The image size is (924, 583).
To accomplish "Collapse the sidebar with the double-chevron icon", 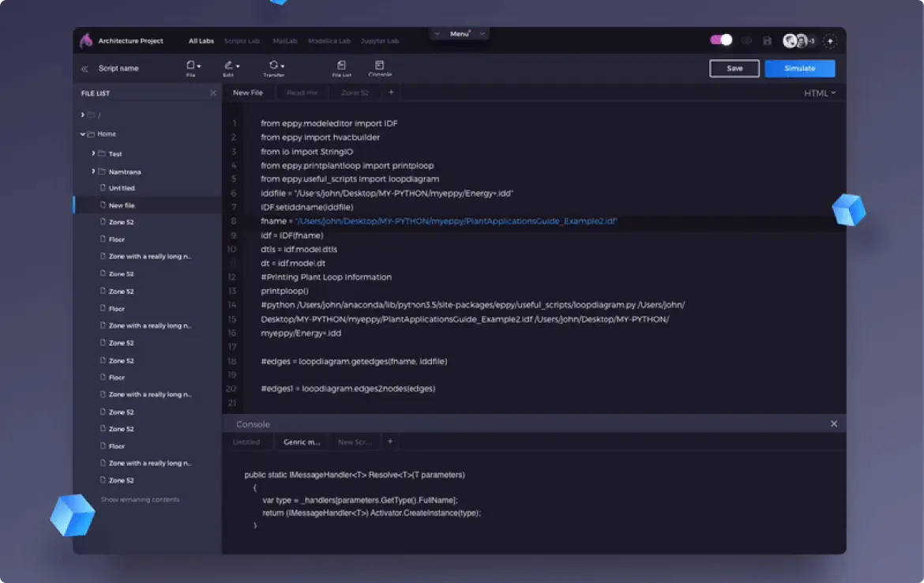I will [x=85, y=69].
